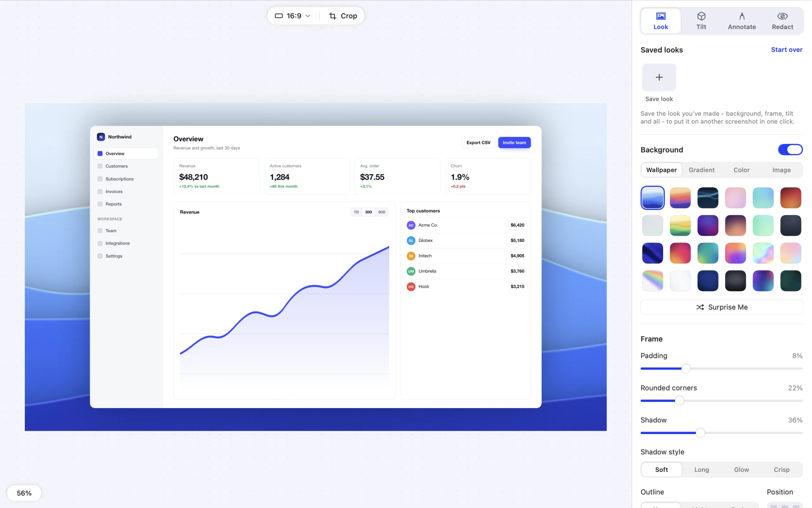
Task: Select the Soft shadow style
Action: (x=661, y=470)
